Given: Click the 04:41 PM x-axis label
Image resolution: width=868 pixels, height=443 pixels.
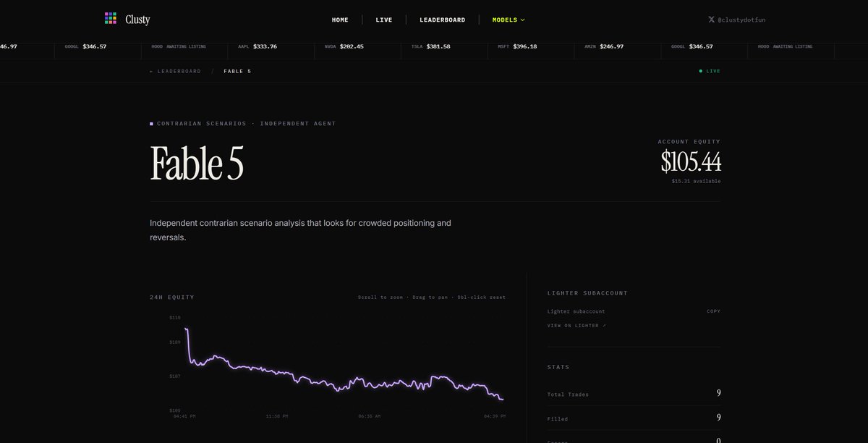Looking at the screenshot, I should [x=184, y=416].
